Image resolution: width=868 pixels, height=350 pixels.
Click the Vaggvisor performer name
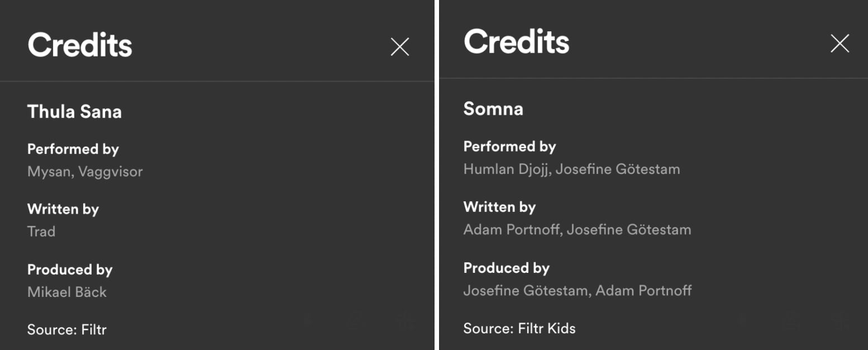point(111,172)
